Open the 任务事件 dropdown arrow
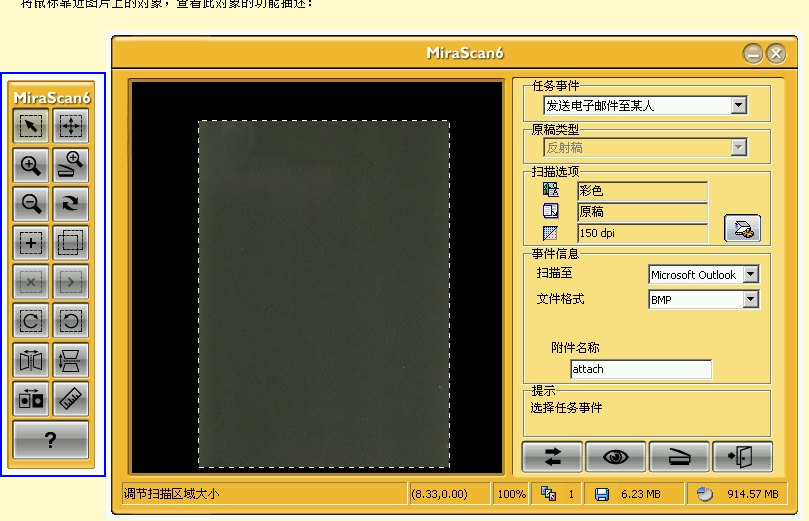Screen dimensions: 809x521 click(739, 105)
